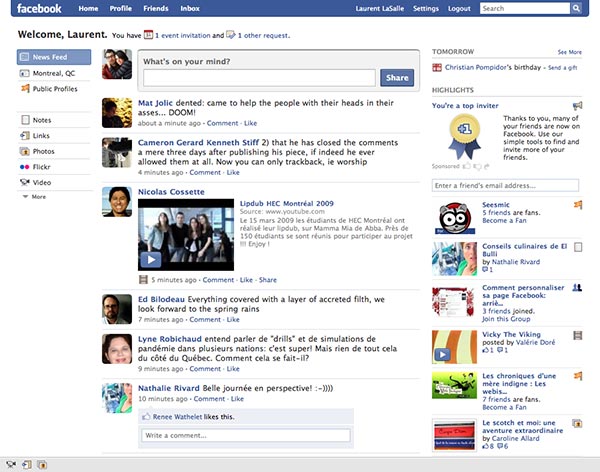Click Laurent LaSalle name in top bar
The image size is (600, 472).
tap(380, 8)
